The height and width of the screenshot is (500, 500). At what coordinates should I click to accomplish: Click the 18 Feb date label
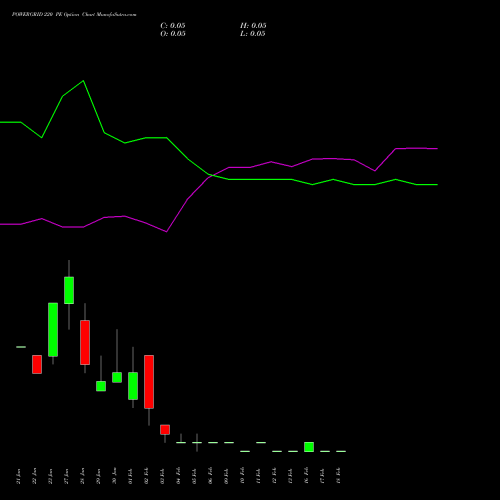point(339,476)
